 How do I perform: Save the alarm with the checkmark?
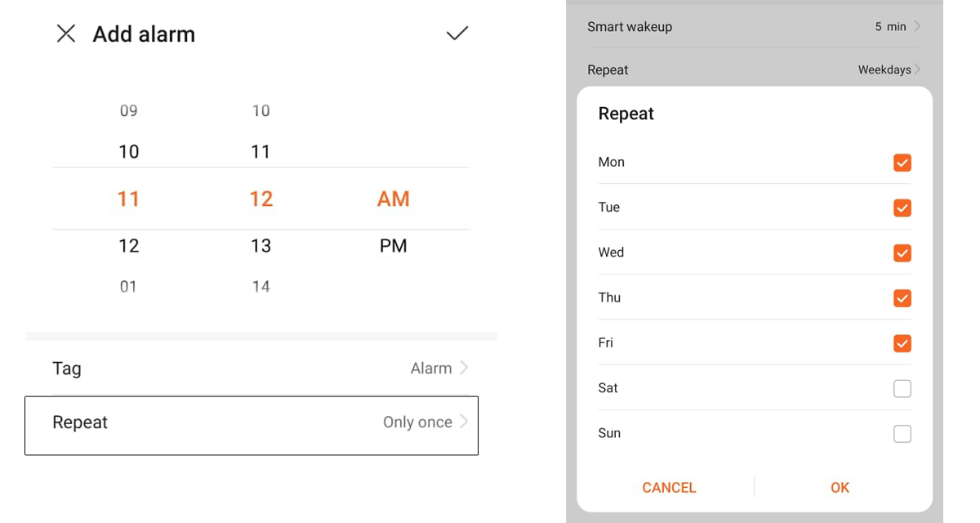point(457,34)
